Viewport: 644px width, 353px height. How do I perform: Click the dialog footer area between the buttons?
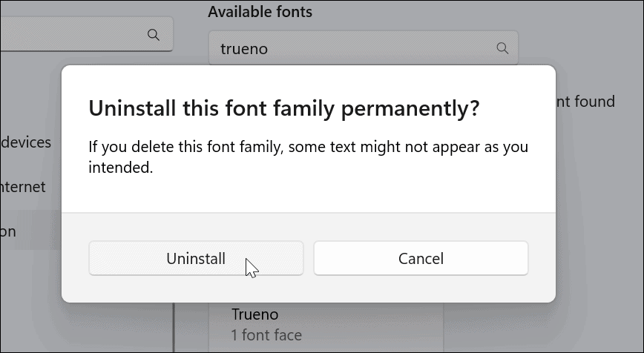(309, 258)
